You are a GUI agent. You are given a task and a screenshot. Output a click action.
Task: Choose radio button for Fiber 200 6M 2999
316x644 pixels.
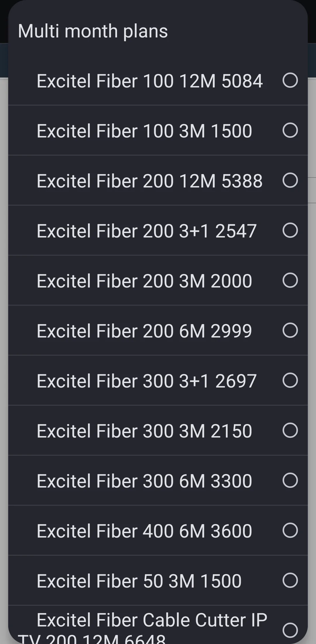[x=290, y=330]
